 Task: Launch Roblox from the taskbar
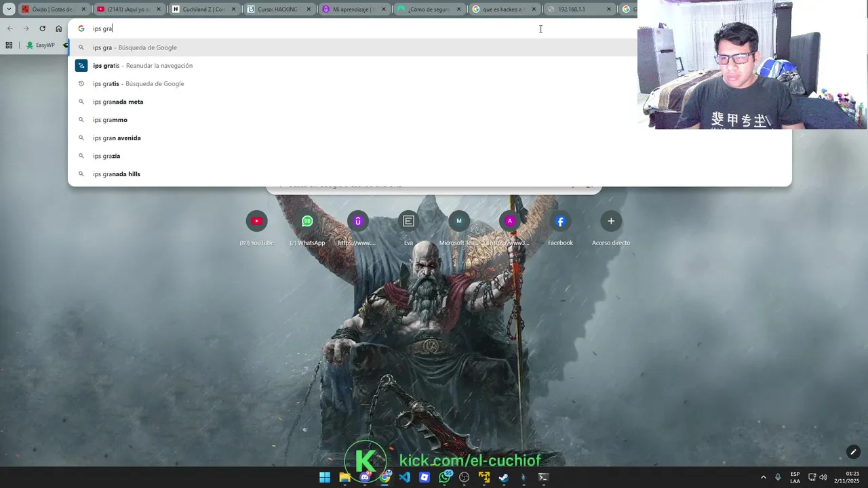[425, 477]
